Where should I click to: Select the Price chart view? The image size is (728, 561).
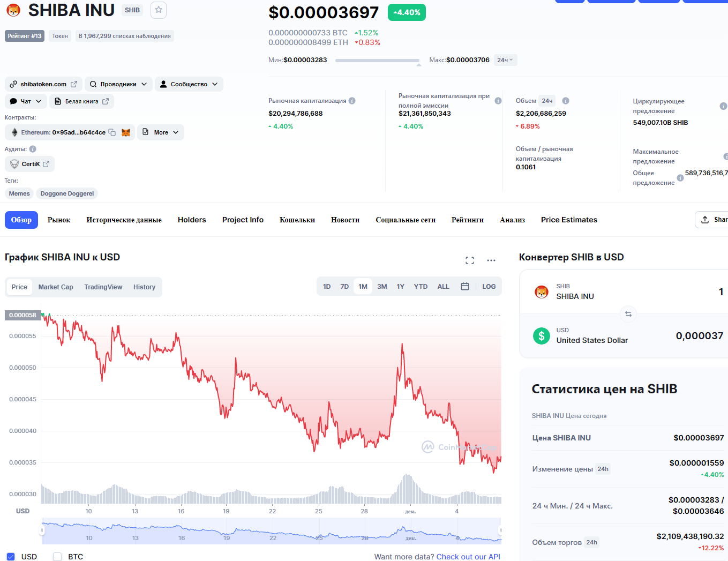(x=19, y=287)
